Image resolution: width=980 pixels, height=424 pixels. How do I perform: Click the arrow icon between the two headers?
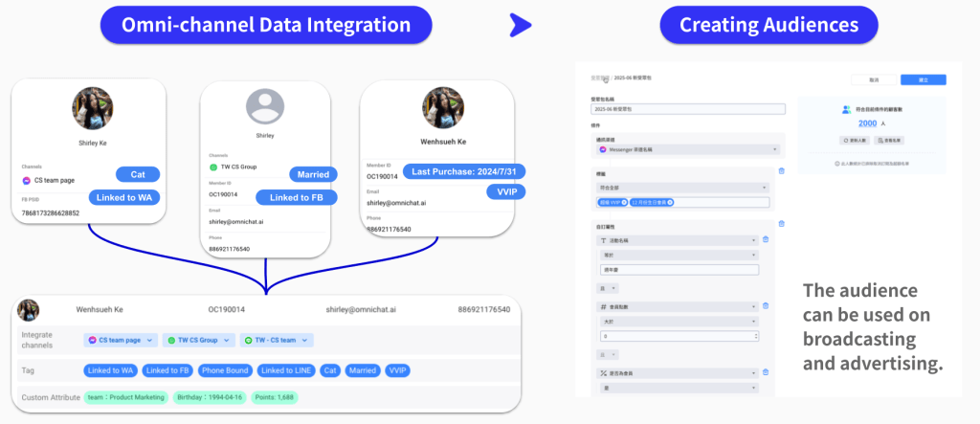(x=520, y=23)
